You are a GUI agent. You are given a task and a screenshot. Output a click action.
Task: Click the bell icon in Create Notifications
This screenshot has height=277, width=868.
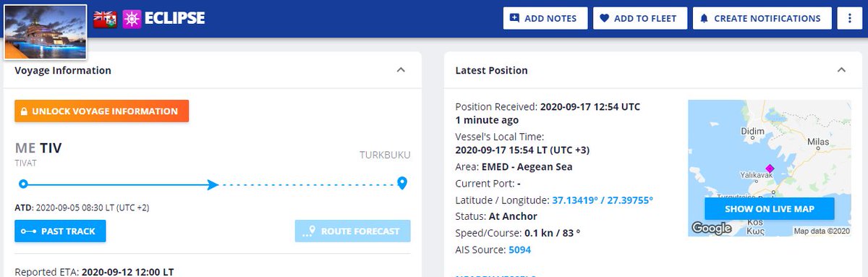705,18
